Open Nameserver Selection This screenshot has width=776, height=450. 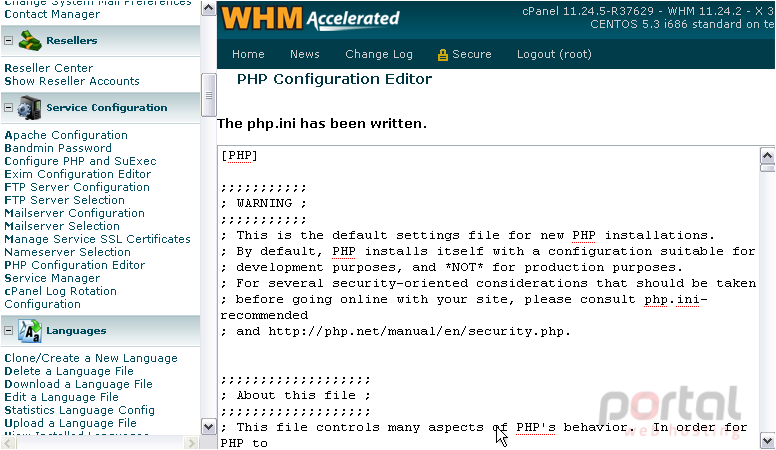coord(67,252)
